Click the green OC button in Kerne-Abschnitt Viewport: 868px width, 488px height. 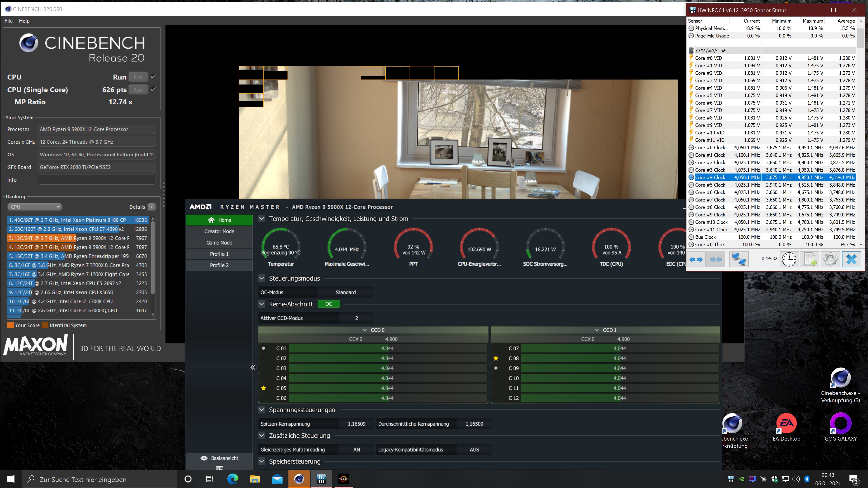coord(328,304)
